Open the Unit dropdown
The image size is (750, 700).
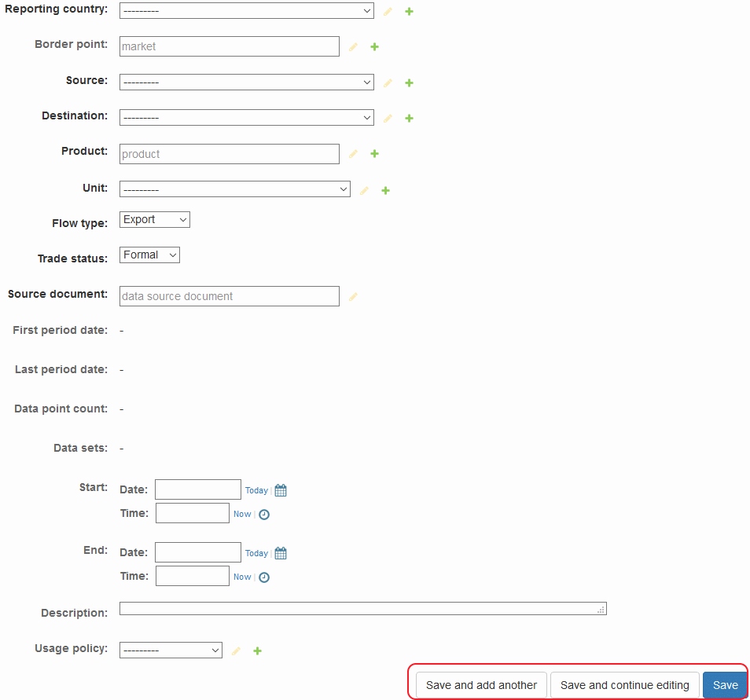235,189
